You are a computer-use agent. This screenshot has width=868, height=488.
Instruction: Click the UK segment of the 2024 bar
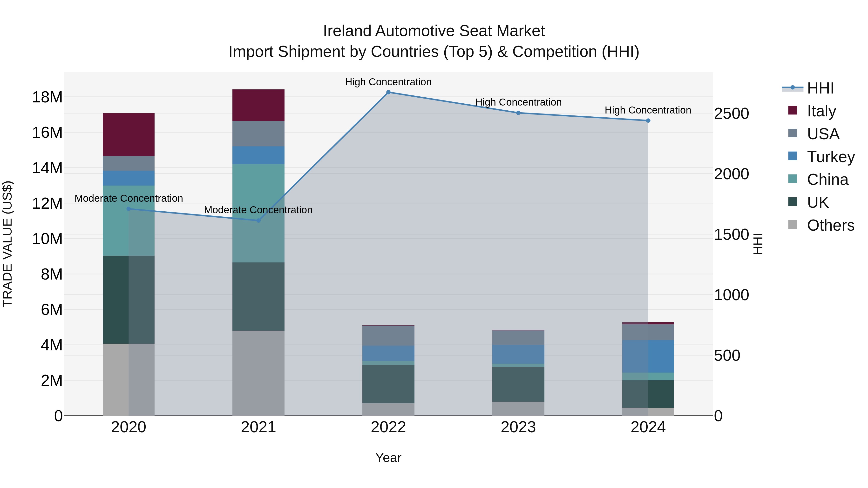[648, 394]
